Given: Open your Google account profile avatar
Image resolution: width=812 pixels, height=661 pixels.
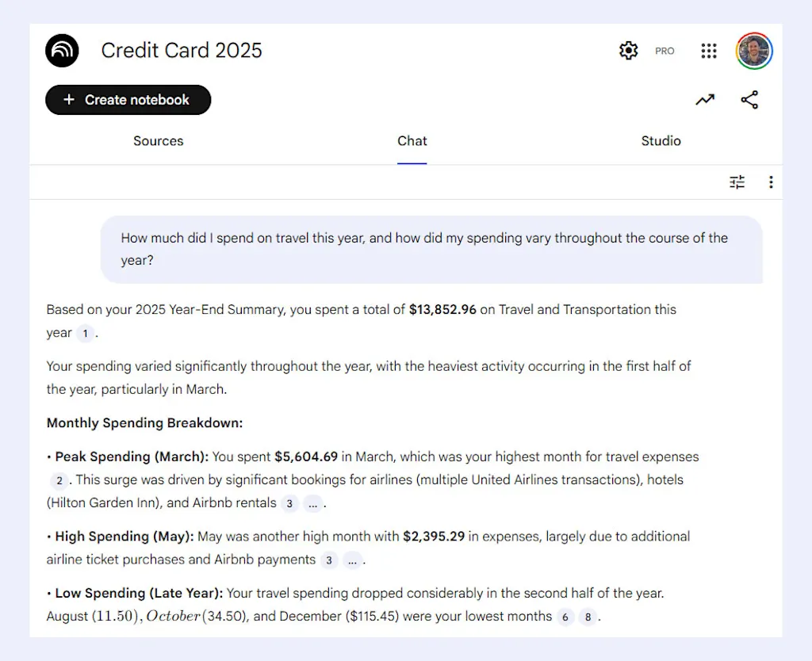Looking at the screenshot, I should (x=754, y=50).
